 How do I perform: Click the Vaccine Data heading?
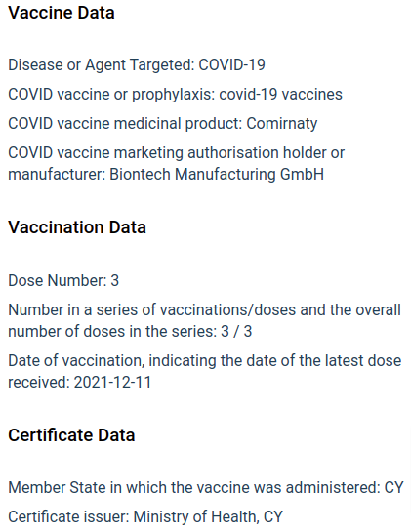(x=62, y=13)
